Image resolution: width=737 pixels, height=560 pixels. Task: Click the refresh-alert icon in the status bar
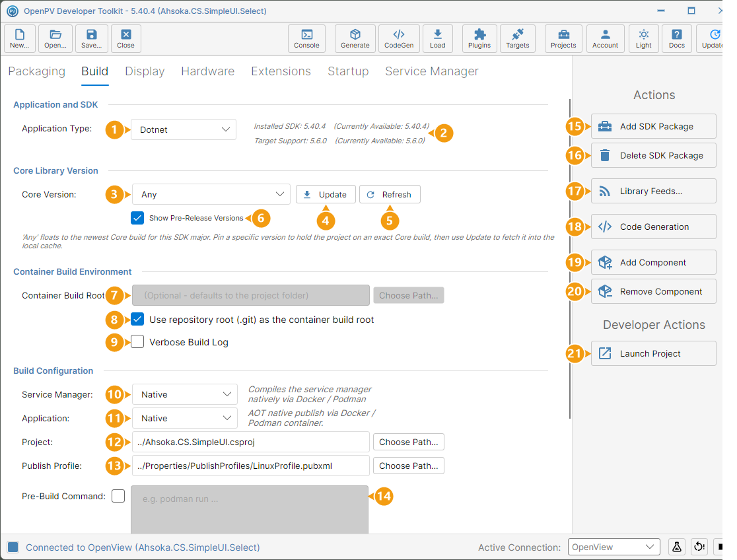tap(699, 547)
